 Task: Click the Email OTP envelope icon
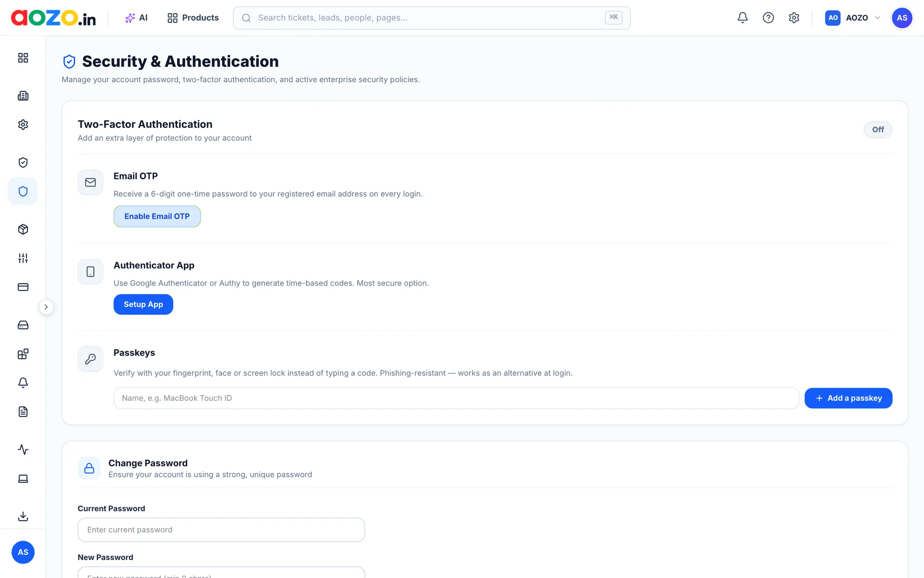pos(90,182)
